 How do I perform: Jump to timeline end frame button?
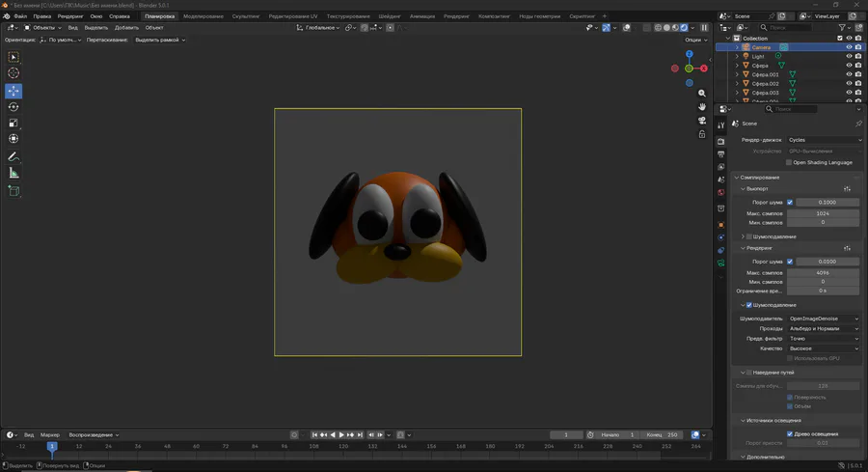360,435
